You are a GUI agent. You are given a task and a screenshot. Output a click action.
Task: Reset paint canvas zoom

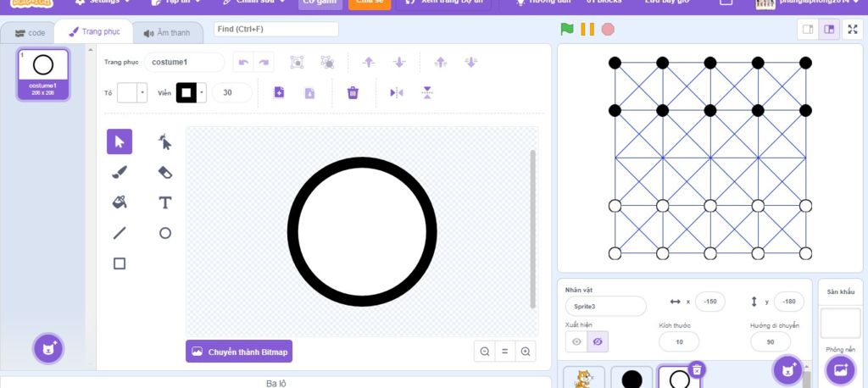(505, 352)
